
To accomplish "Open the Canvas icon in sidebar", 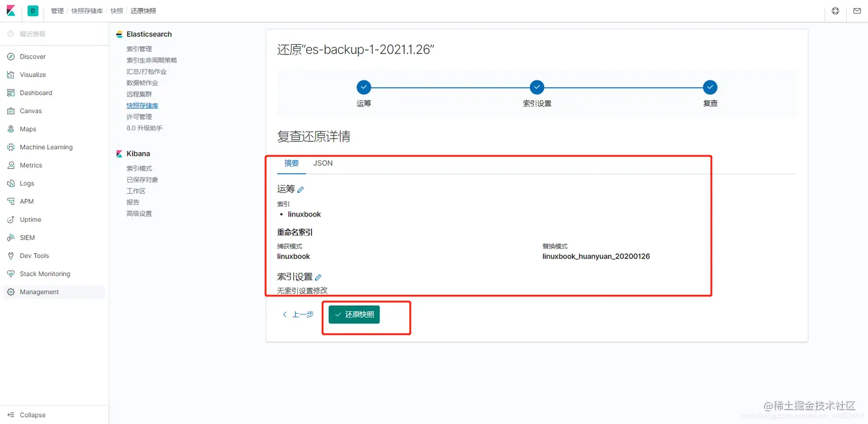I will click(11, 111).
